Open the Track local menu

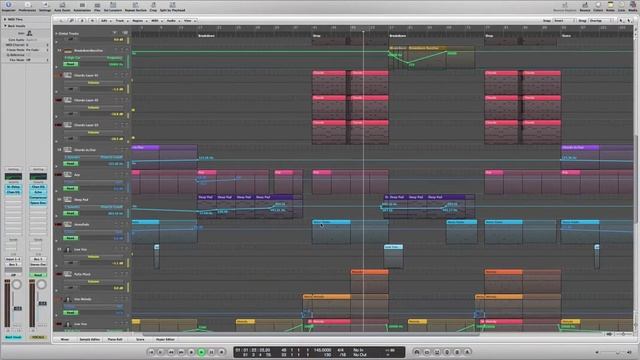point(120,20)
